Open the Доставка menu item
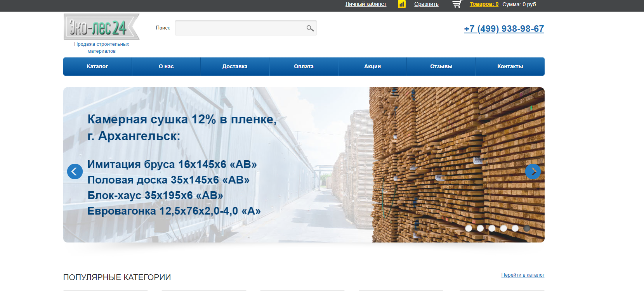 [x=235, y=67]
